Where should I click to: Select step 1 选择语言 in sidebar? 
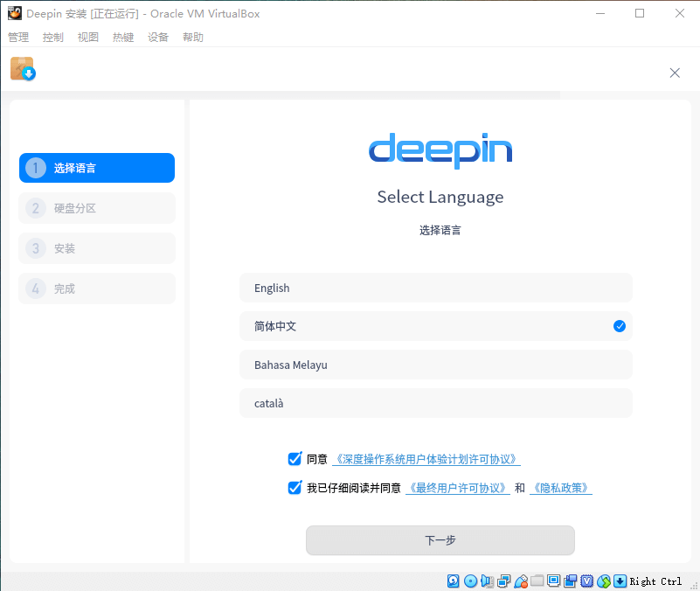[97, 168]
